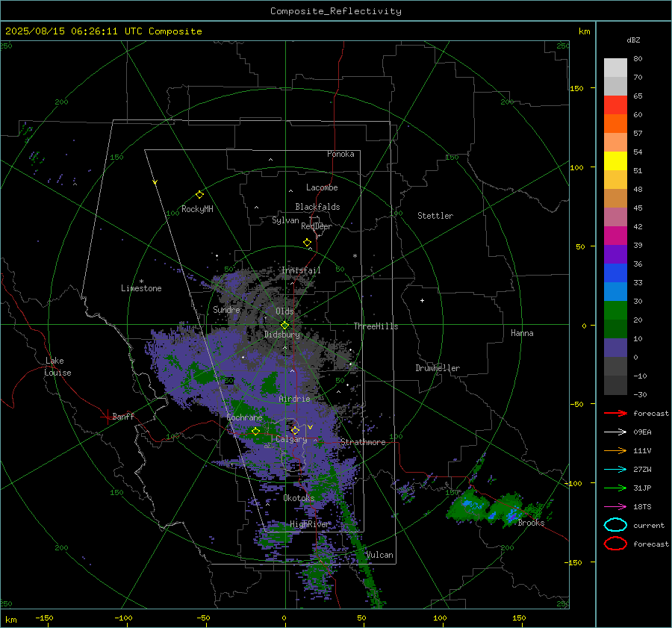The width and height of the screenshot is (672, 628).
Task: Click the Olds city label
Action: [x=284, y=311]
